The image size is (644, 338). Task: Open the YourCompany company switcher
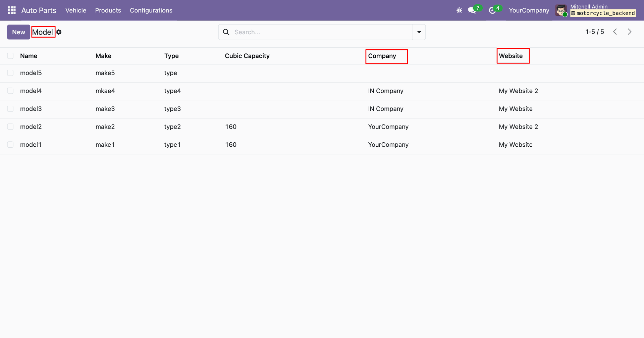pos(529,10)
